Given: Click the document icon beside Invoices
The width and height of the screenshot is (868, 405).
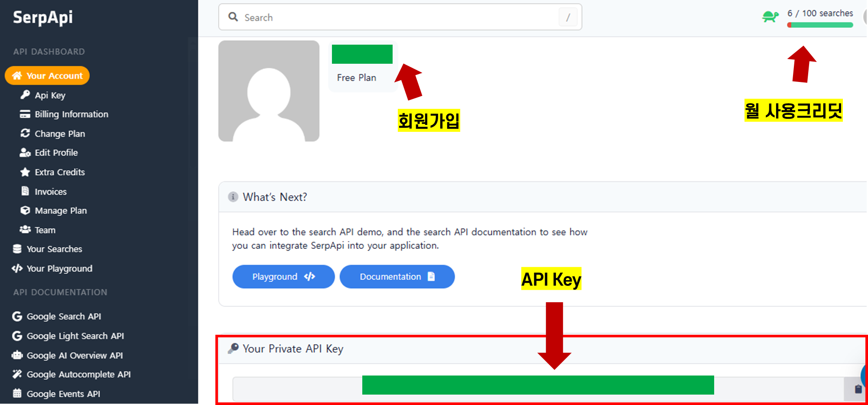Looking at the screenshot, I should pyautogui.click(x=25, y=191).
